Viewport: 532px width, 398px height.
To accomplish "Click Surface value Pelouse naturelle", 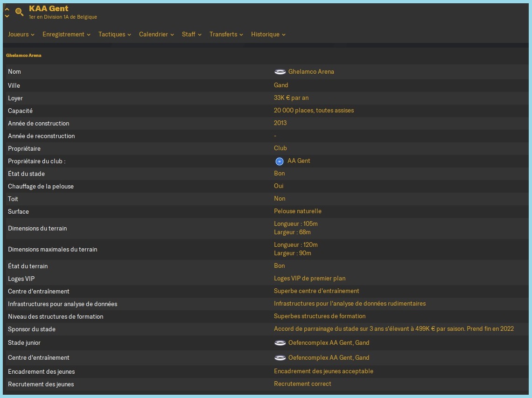I will (298, 211).
